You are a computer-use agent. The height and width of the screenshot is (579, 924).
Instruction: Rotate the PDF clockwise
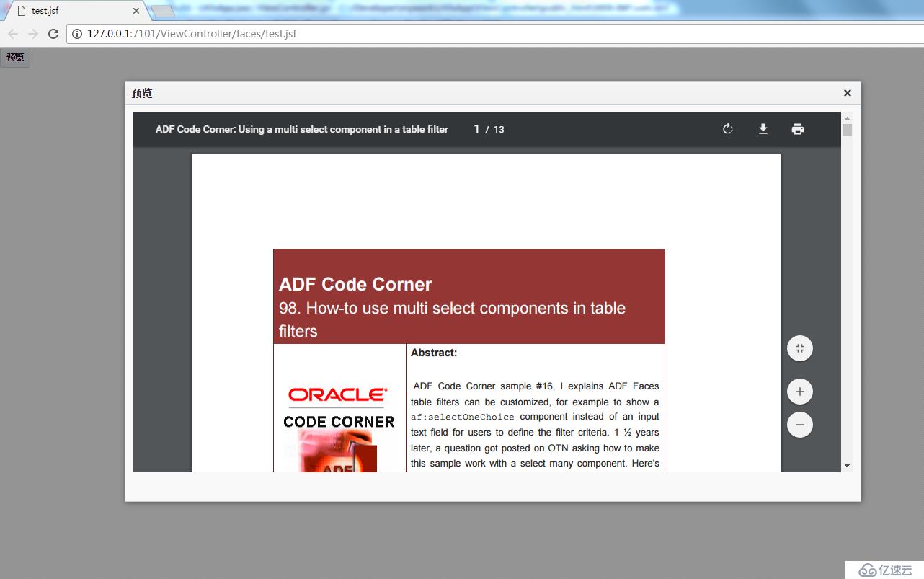tap(728, 129)
